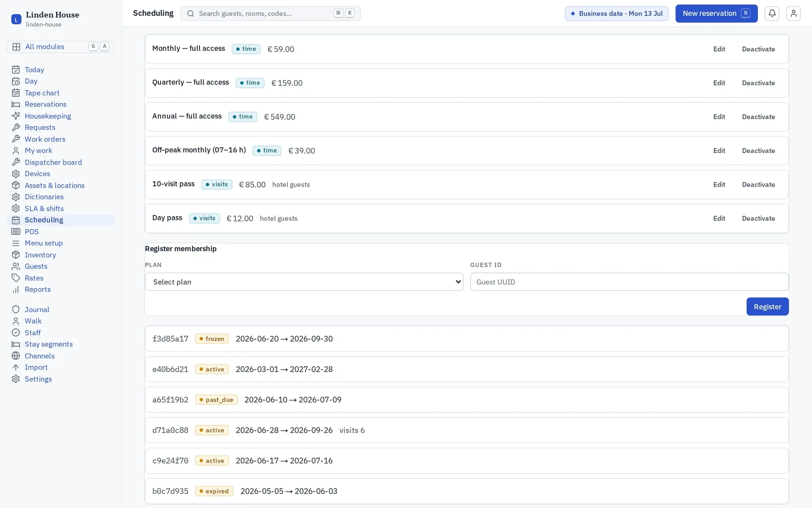This screenshot has height=508, width=812.
Task: Click the Guest UUID input field
Action: point(629,282)
